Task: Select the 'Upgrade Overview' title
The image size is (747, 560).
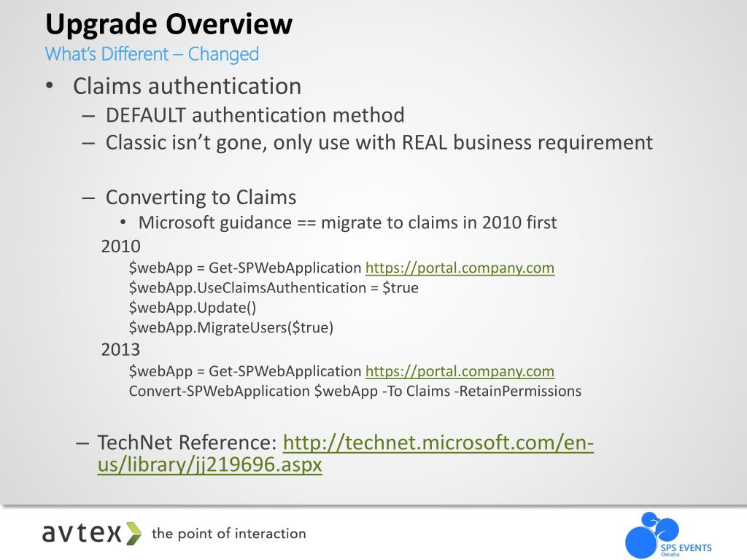Action: [169, 24]
